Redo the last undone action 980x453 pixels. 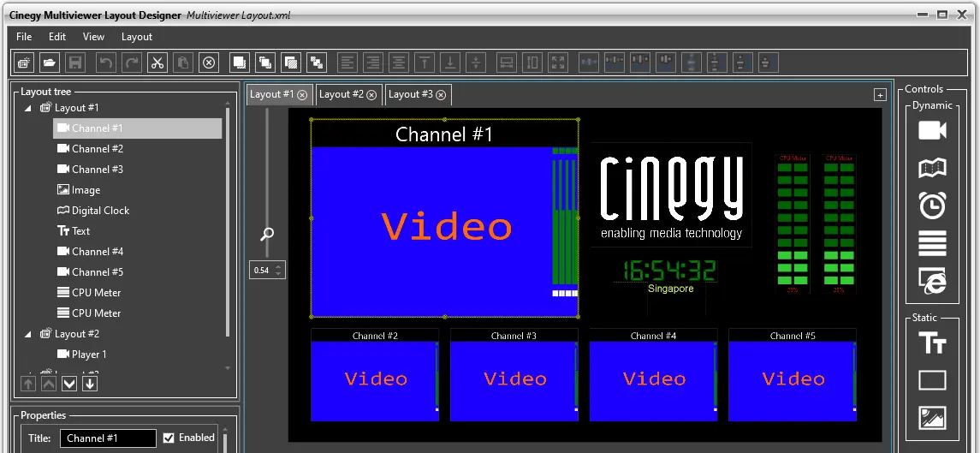click(132, 63)
